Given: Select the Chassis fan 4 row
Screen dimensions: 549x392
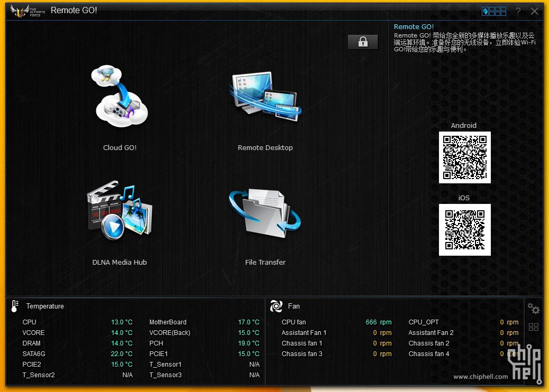Looking at the screenshot, I should tap(463, 354).
